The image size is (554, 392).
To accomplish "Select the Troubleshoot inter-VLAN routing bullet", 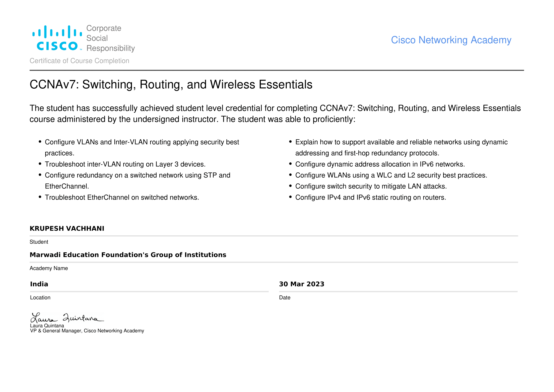I will (x=125, y=164).
